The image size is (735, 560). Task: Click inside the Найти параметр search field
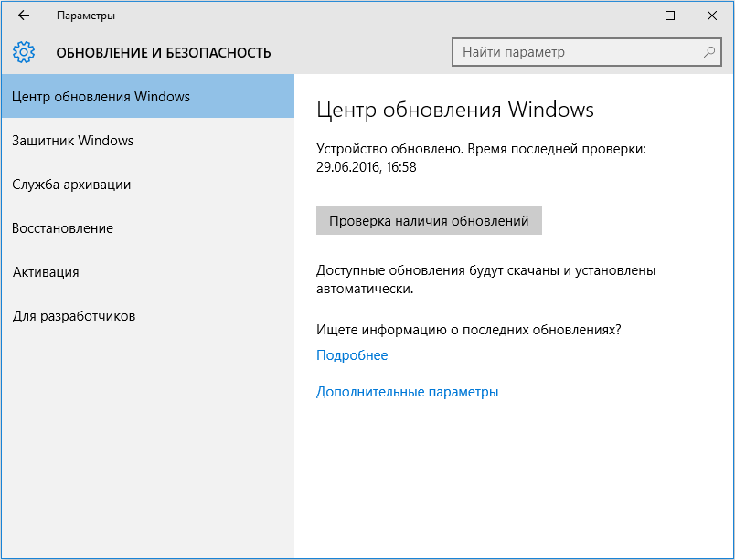pos(576,52)
